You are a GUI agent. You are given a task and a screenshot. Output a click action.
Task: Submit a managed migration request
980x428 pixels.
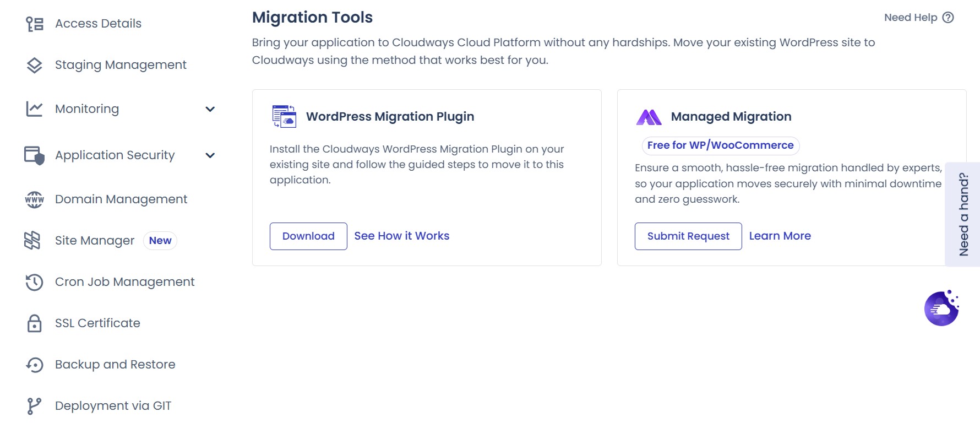(x=688, y=236)
